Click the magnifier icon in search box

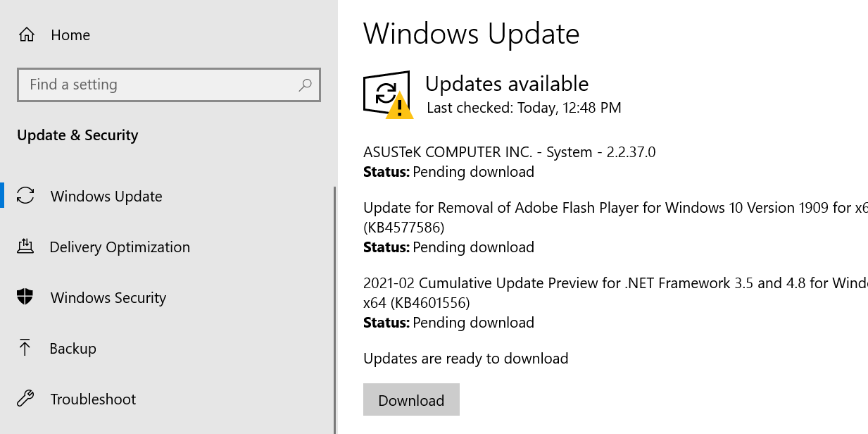point(305,85)
